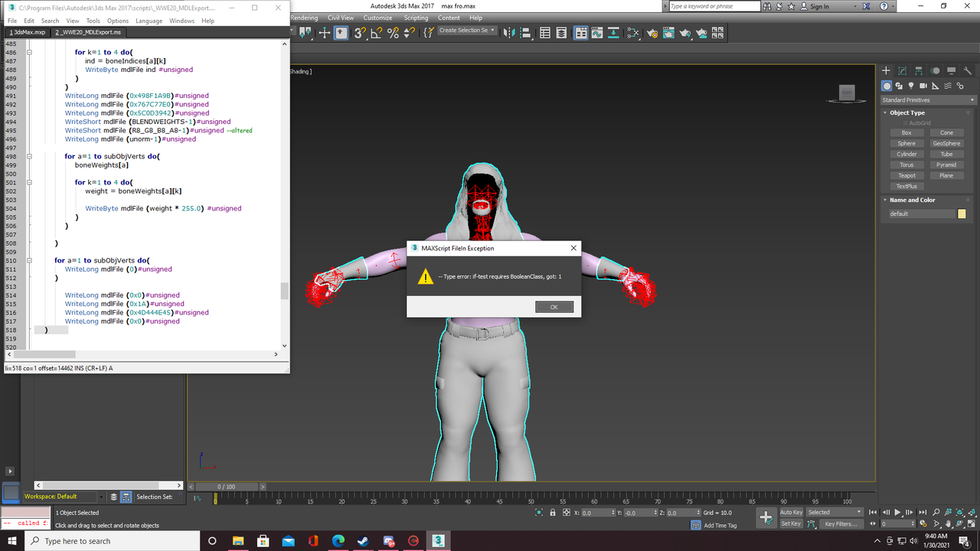Viewport: 980px width, 551px height.
Task: Open the Hierarchy tab in command panel
Action: (919, 71)
